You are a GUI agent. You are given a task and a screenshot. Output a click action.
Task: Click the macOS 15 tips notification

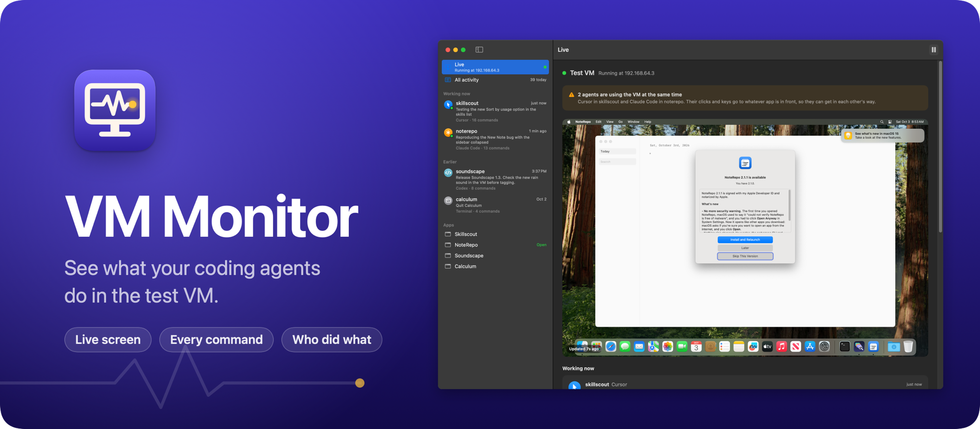pos(882,135)
